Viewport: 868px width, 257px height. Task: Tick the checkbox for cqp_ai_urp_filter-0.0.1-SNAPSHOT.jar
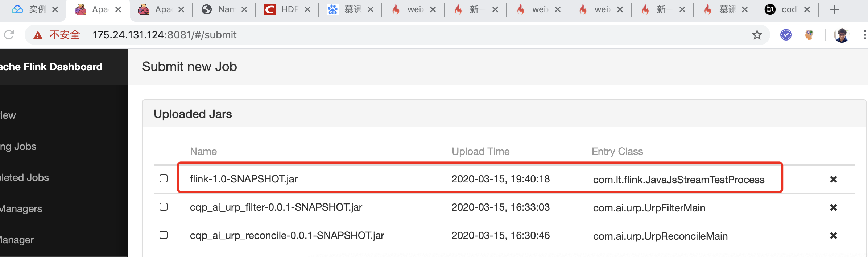coord(164,207)
